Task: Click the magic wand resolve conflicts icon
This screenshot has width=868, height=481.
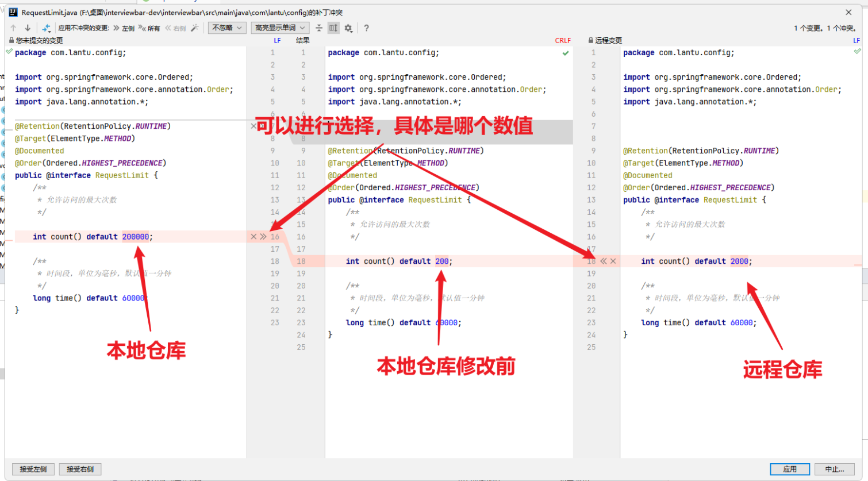Action: pyautogui.click(x=195, y=28)
